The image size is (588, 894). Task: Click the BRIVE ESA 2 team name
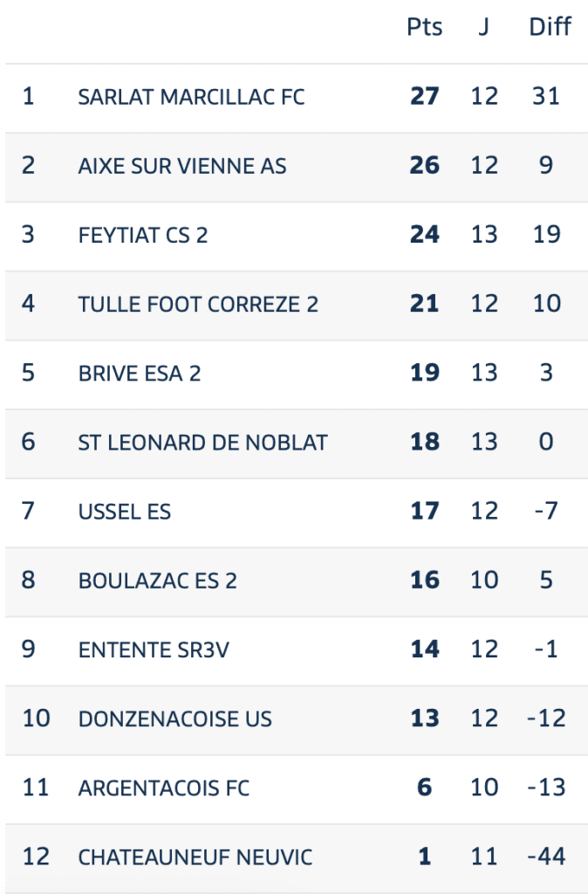point(140,373)
